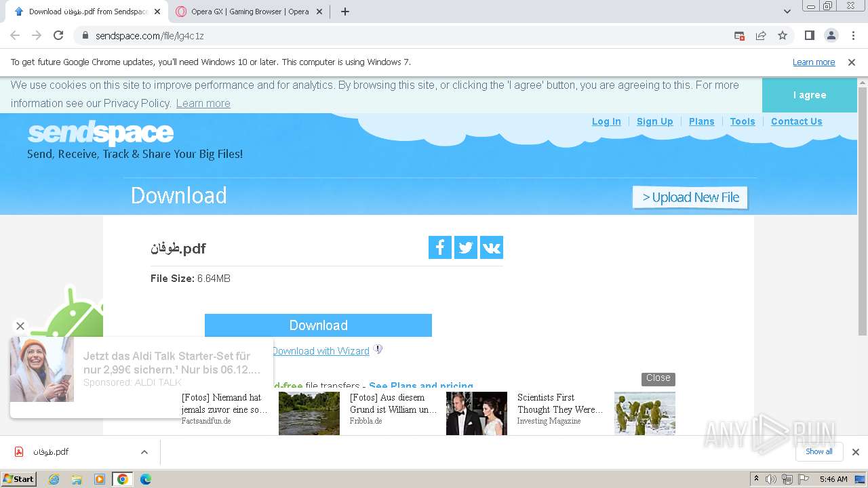Click the blue Download button
This screenshot has height=488, width=868.
click(318, 325)
